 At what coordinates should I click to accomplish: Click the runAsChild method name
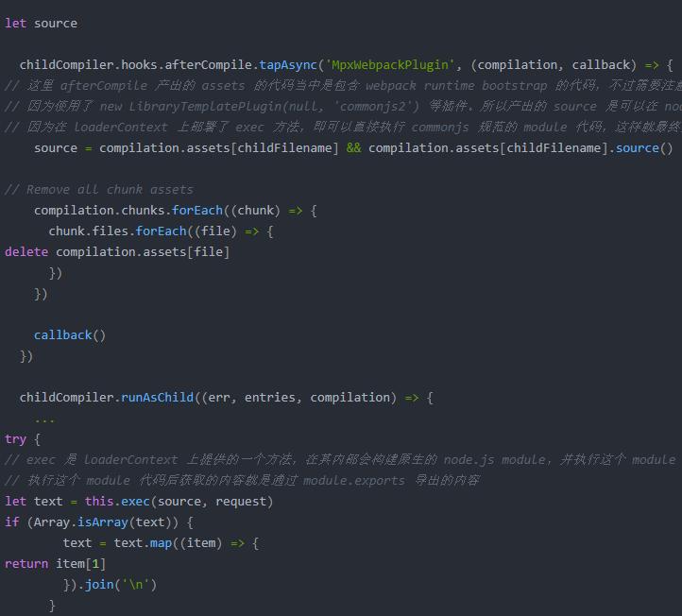(x=157, y=397)
